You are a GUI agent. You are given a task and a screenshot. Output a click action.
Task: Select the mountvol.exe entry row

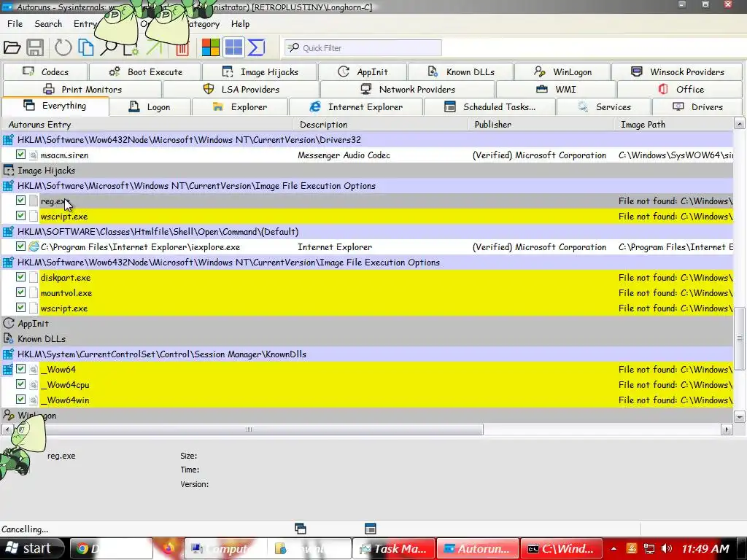[x=367, y=293]
